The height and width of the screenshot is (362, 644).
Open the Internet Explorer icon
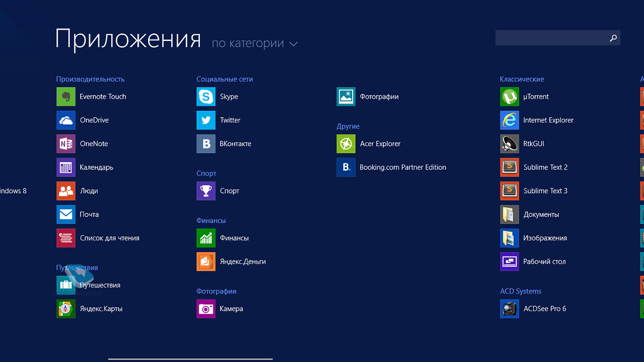click(510, 120)
